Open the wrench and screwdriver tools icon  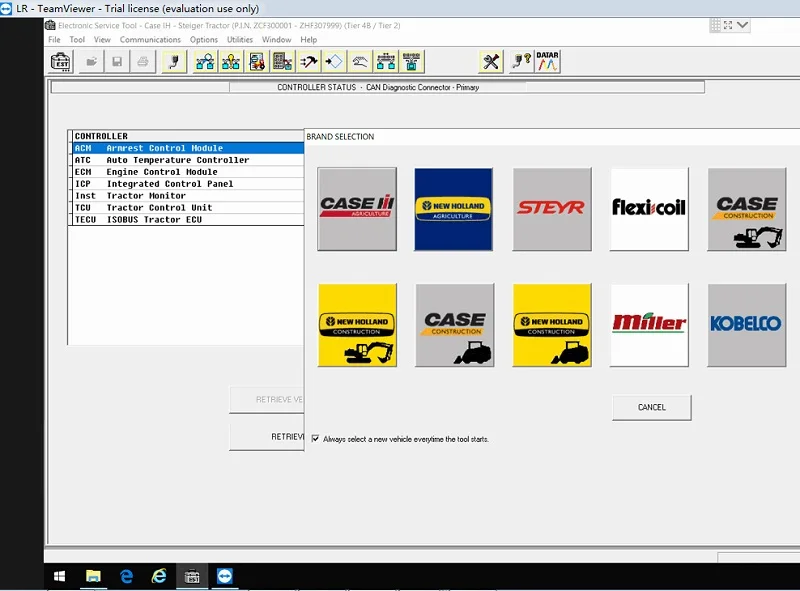coord(491,62)
